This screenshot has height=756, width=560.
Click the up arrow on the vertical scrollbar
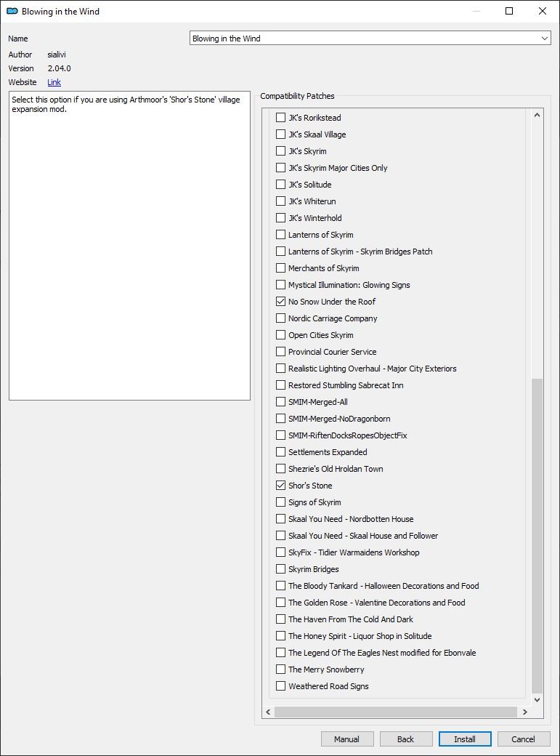[537, 116]
